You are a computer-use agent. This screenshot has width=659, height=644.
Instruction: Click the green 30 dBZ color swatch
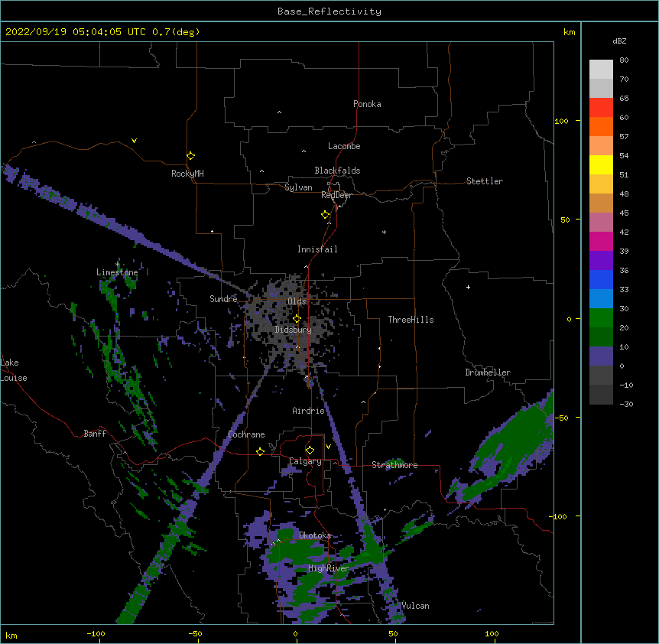[601, 318]
